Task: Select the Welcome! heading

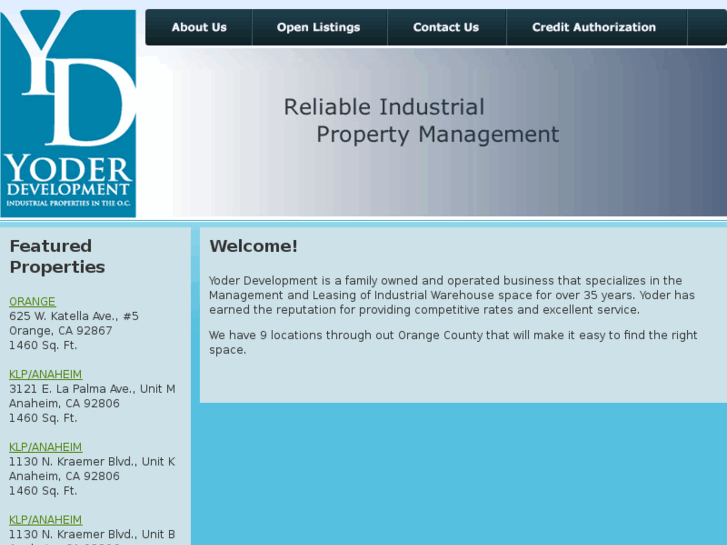Action: click(x=253, y=246)
